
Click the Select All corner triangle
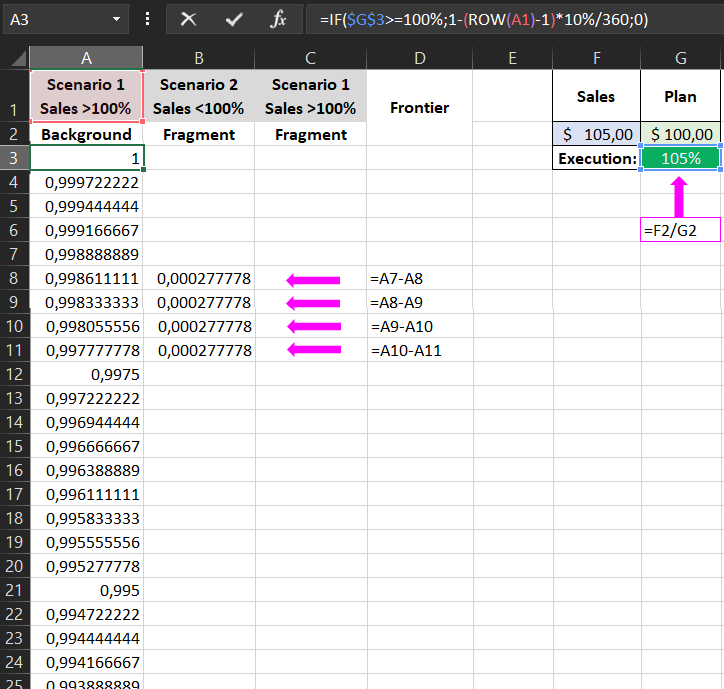click(15, 58)
